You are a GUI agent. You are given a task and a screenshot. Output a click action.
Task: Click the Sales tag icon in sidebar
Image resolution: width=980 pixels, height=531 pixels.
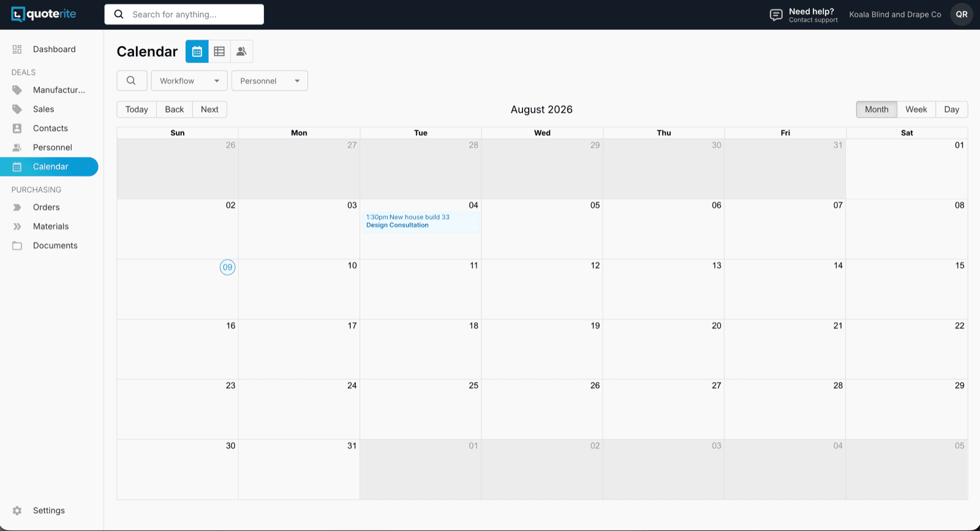coord(17,109)
